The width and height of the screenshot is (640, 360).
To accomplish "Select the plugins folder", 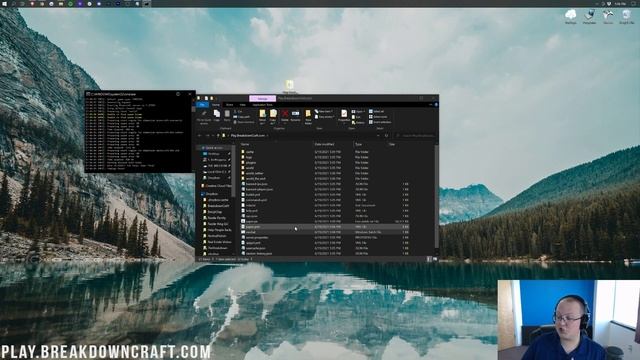I will tap(251, 162).
